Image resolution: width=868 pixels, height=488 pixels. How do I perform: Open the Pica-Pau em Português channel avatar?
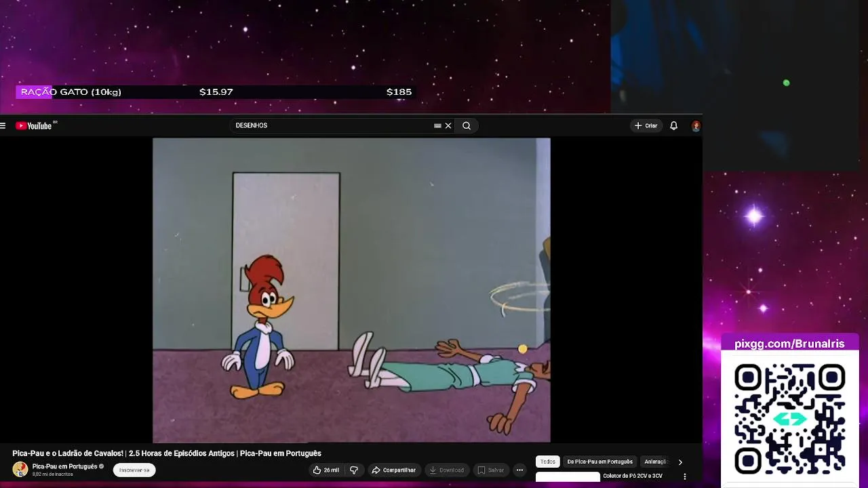pyautogui.click(x=20, y=469)
